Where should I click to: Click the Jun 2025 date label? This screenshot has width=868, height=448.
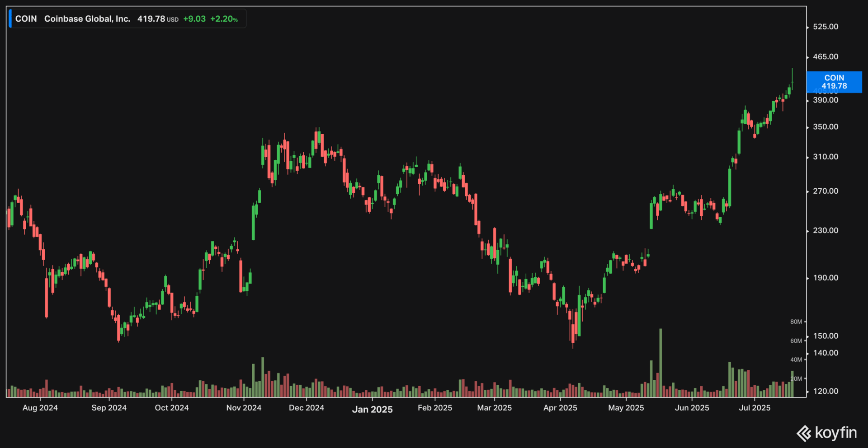(692, 408)
